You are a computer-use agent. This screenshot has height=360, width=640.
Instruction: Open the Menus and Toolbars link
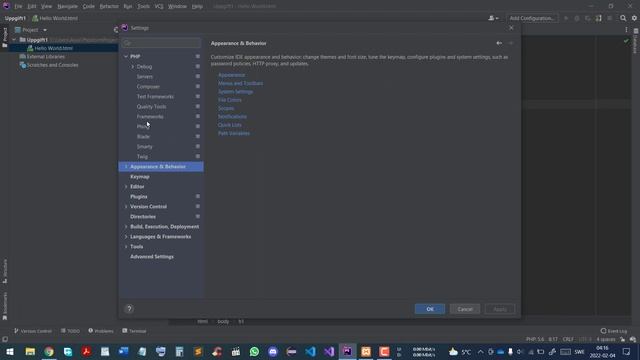[x=240, y=83]
